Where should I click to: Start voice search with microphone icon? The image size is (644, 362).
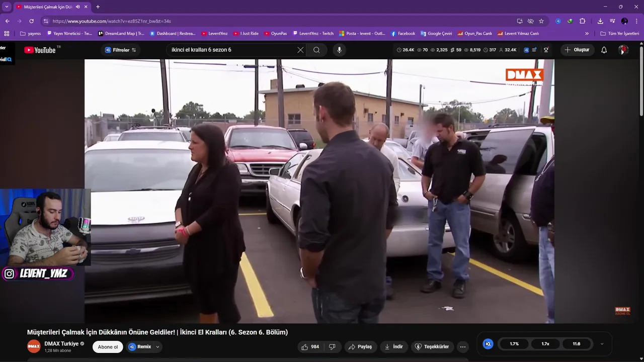(339, 50)
